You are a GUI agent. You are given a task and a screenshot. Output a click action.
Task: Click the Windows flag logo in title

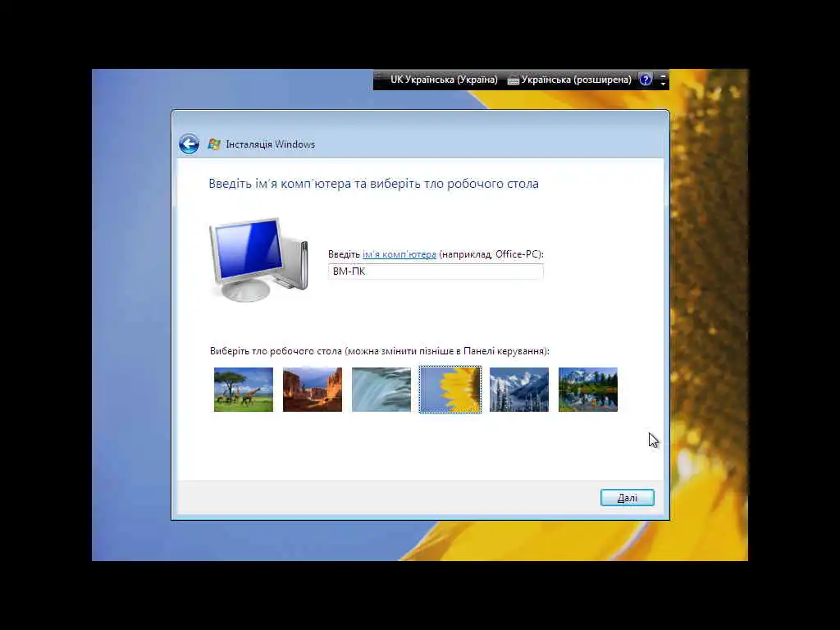point(214,144)
